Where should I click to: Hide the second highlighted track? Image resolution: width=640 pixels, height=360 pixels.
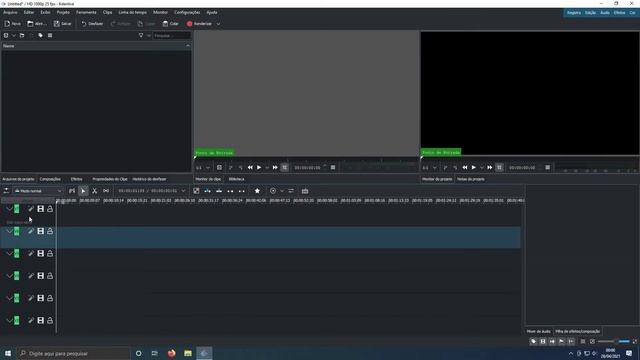coord(40,231)
